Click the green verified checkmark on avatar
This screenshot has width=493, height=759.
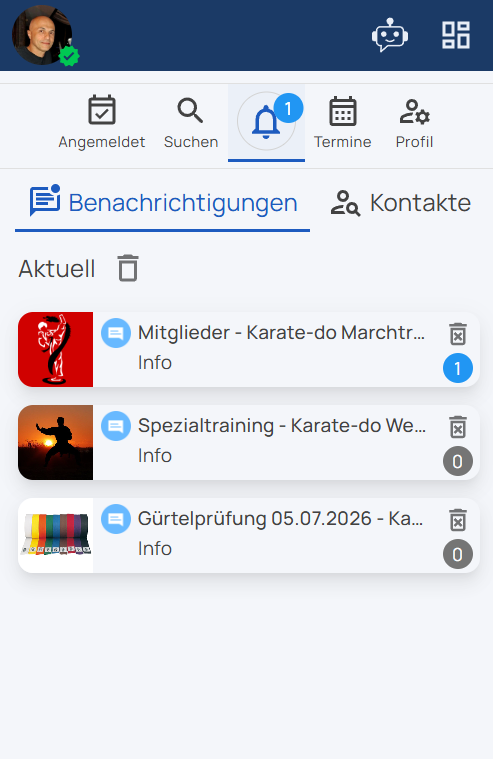pyautogui.click(x=69, y=57)
